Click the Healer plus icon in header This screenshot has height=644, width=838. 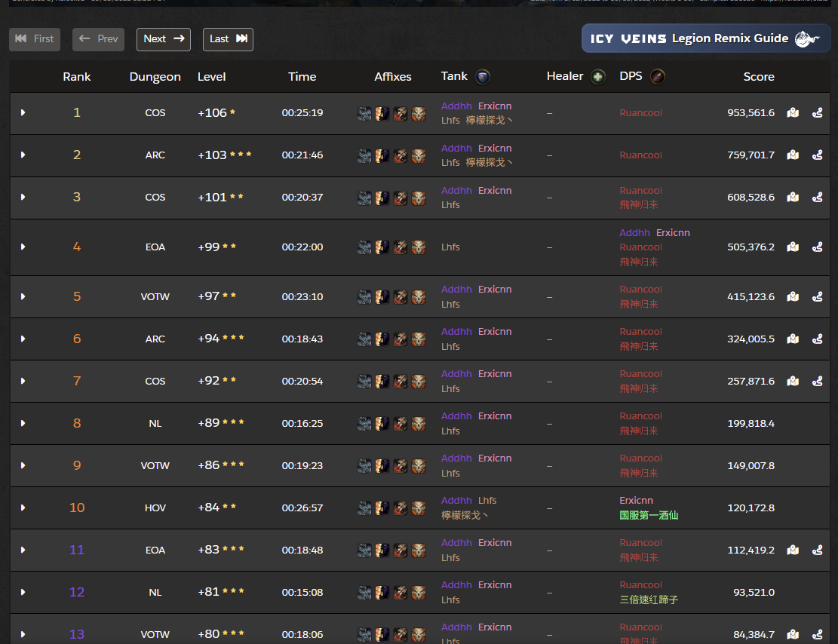[x=598, y=77]
